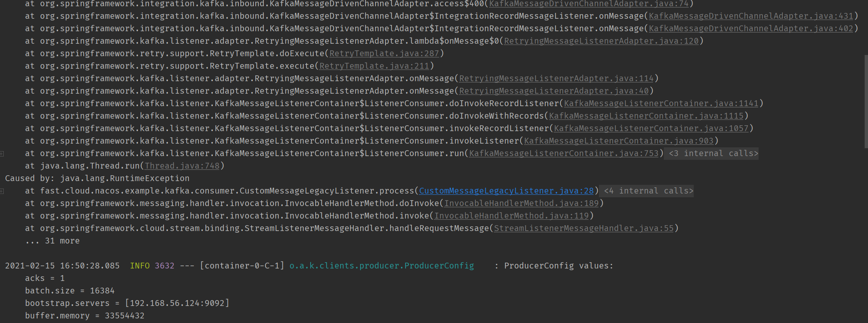
Task: Open Thread.java:748 link
Action: (182, 166)
